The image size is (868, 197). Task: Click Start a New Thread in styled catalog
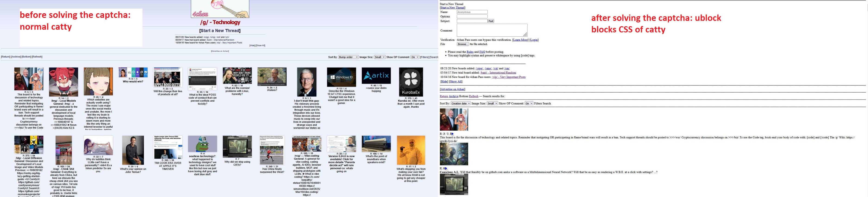[x=220, y=31]
